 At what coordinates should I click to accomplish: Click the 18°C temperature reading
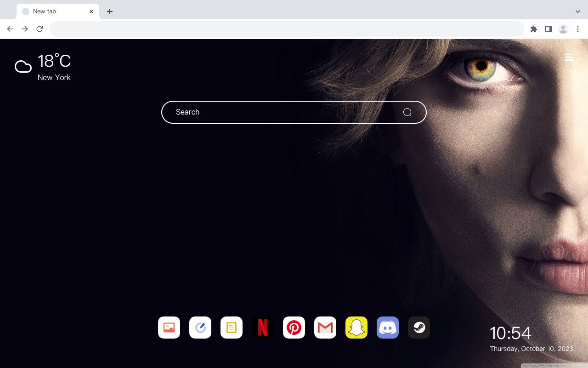click(x=54, y=61)
